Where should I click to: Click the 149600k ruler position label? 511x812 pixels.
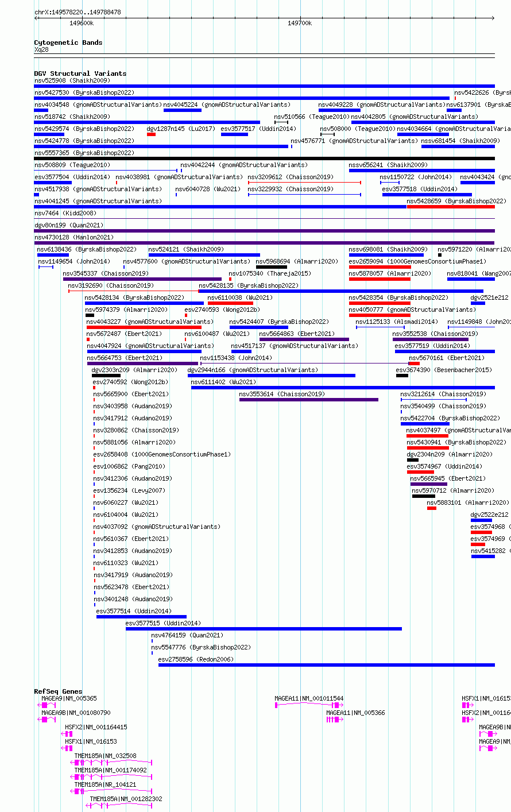[x=82, y=23]
